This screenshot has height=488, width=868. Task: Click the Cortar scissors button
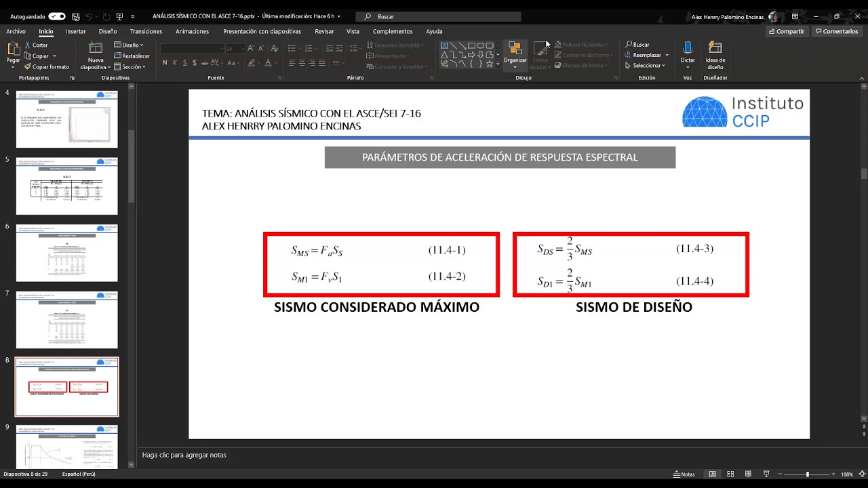[x=36, y=45]
